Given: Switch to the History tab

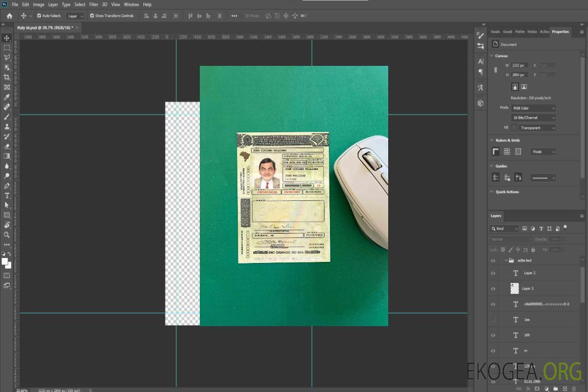Looking at the screenshot, I should 532,32.
